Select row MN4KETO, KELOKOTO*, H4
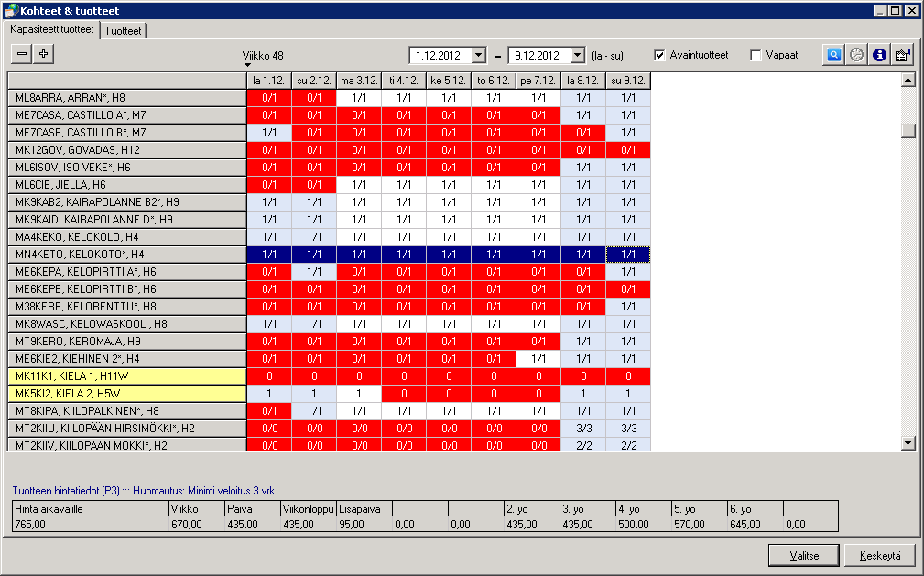This screenshot has height=576, width=924. (127, 255)
